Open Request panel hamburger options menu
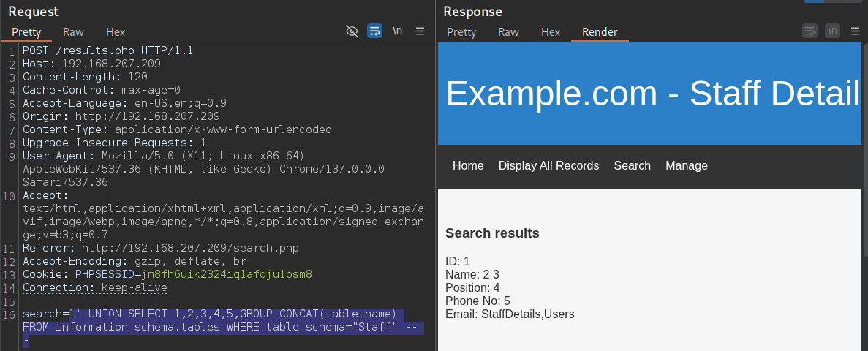868x351 pixels. click(x=420, y=31)
